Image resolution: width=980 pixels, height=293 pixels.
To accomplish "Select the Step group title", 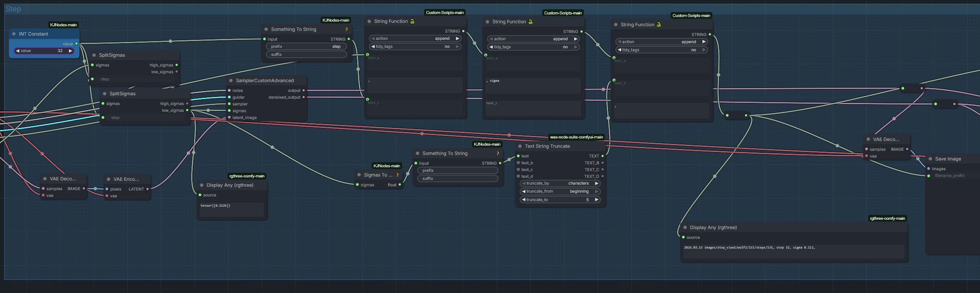I will [x=13, y=9].
